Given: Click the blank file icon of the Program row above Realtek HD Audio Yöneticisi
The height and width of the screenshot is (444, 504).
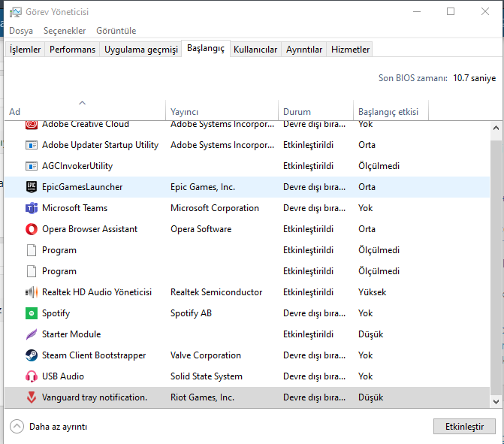Looking at the screenshot, I should click(x=32, y=271).
